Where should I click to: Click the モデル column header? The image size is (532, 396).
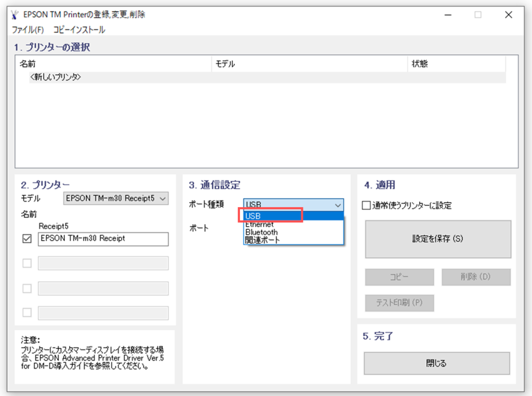point(310,64)
